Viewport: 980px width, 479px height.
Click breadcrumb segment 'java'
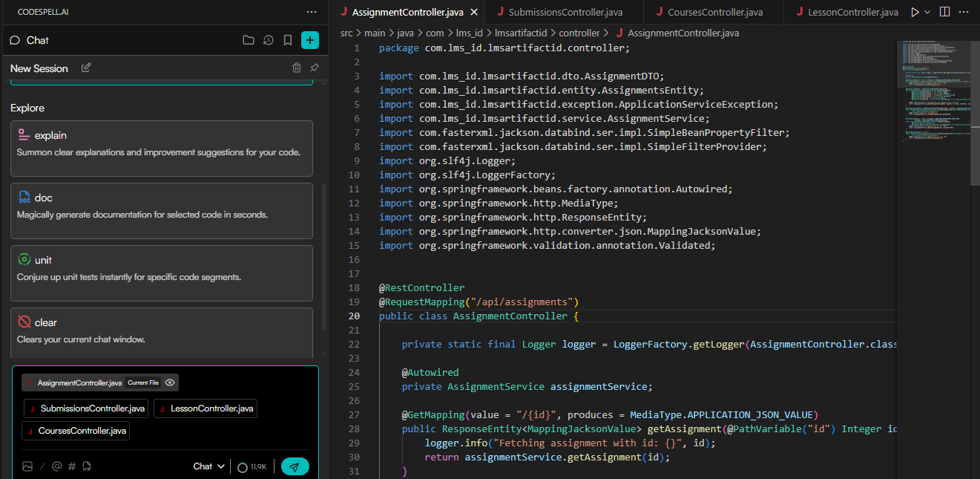(x=405, y=33)
